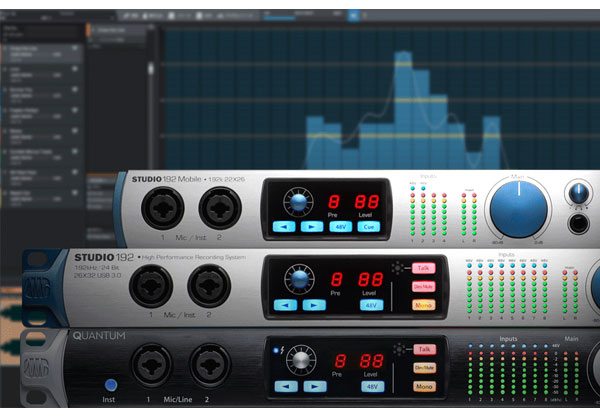This screenshot has width=600, height=420.
Task: Toggle Dim/Mute on the Studio 192
Action: (x=424, y=287)
